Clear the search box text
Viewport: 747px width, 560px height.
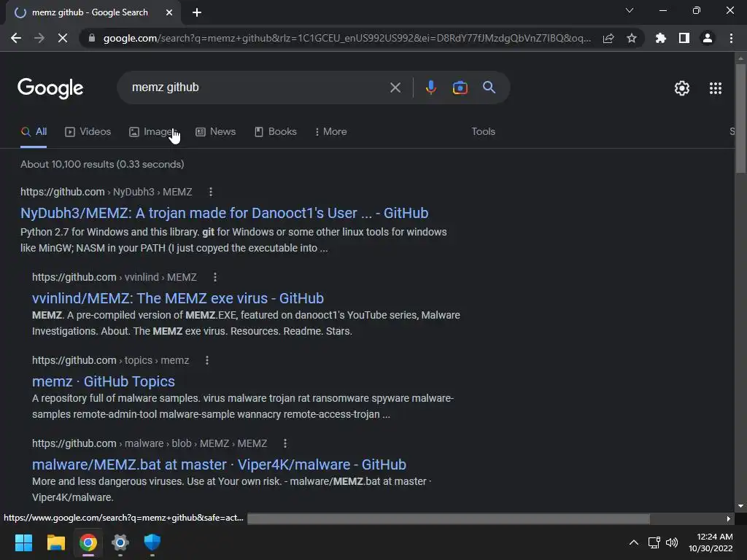click(395, 87)
